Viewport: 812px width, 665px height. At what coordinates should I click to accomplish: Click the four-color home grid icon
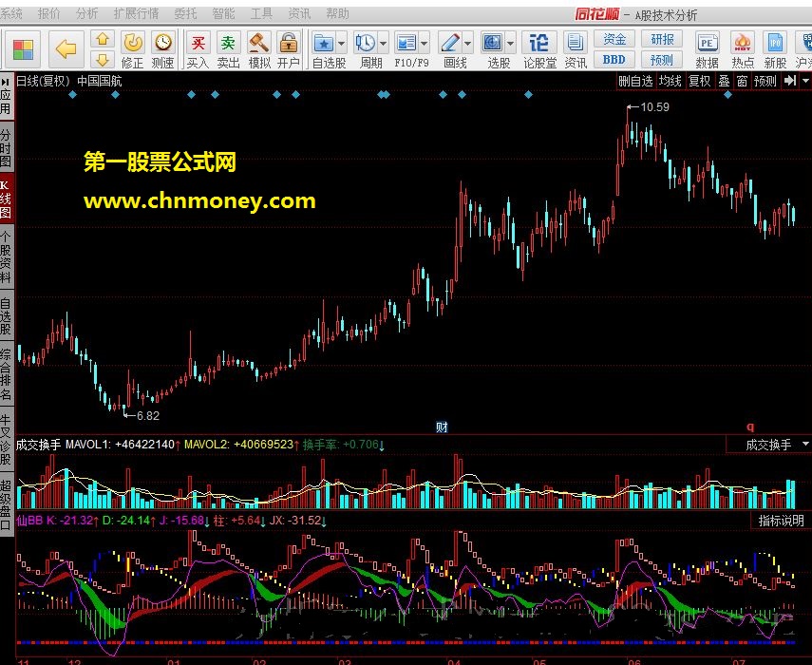[x=24, y=49]
